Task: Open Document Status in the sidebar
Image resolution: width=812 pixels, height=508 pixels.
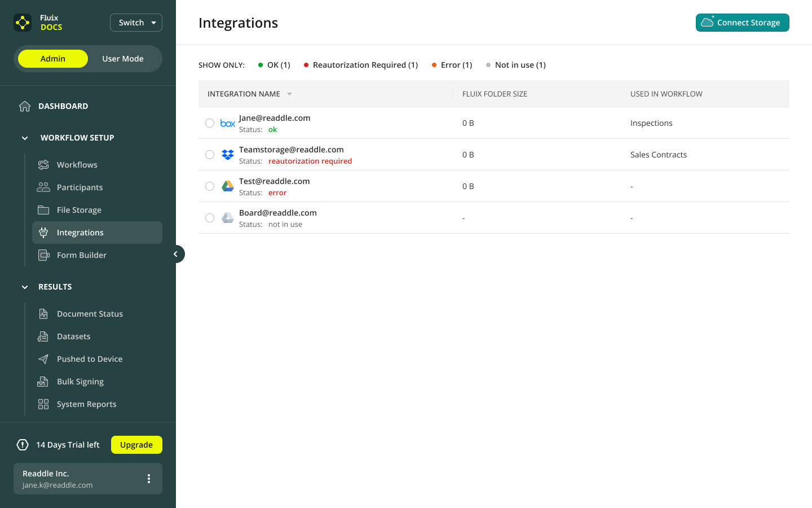Action: (x=90, y=314)
